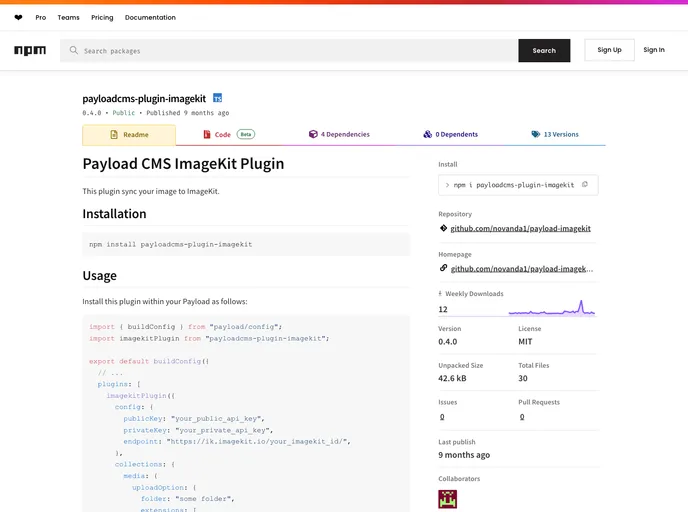Click the homepage link icon
Viewport: 688px width, 512px height.
[x=443, y=268]
